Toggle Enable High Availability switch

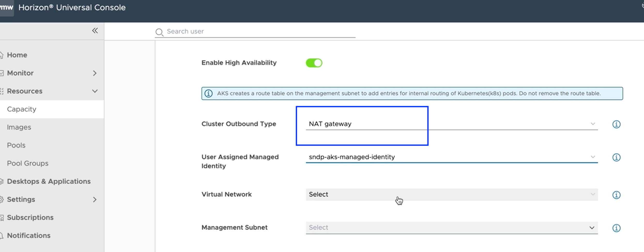click(314, 63)
